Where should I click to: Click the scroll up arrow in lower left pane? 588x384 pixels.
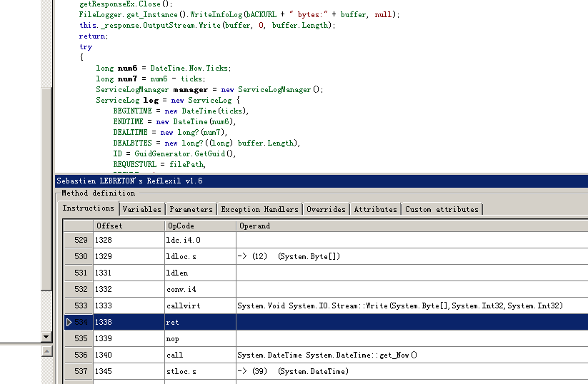click(46, 351)
